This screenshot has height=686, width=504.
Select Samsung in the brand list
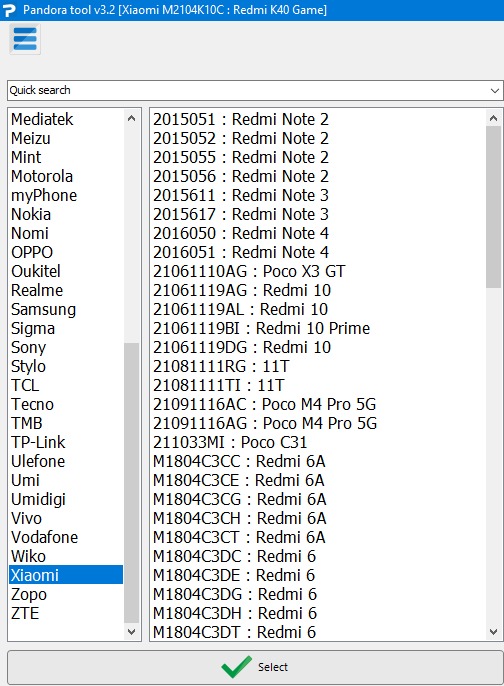click(43, 309)
